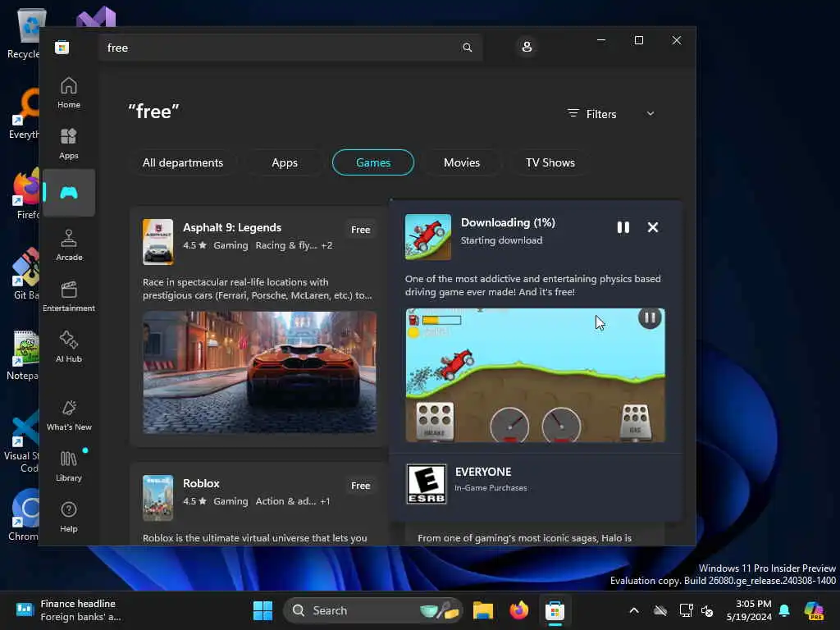
Task: Open the user account profile icon
Action: pyautogui.click(x=527, y=47)
